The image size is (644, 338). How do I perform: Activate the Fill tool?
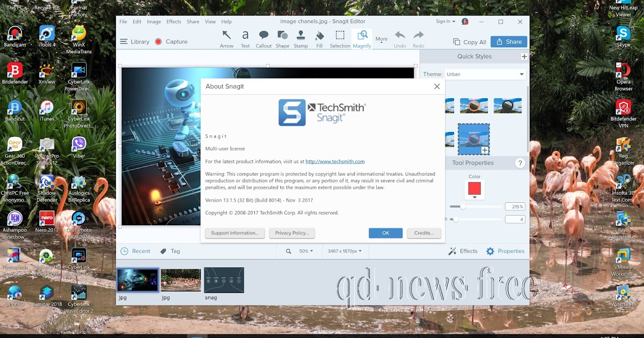(x=319, y=39)
